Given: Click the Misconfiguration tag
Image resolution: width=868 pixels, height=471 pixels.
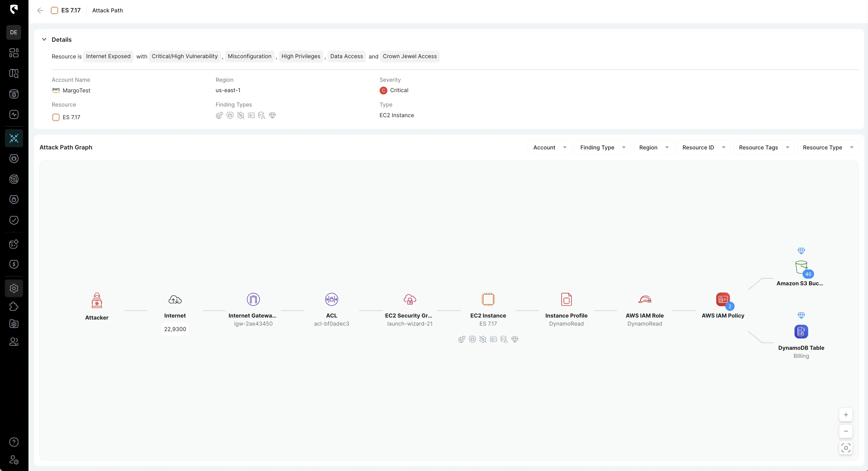Looking at the screenshot, I should click(x=249, y=56).
